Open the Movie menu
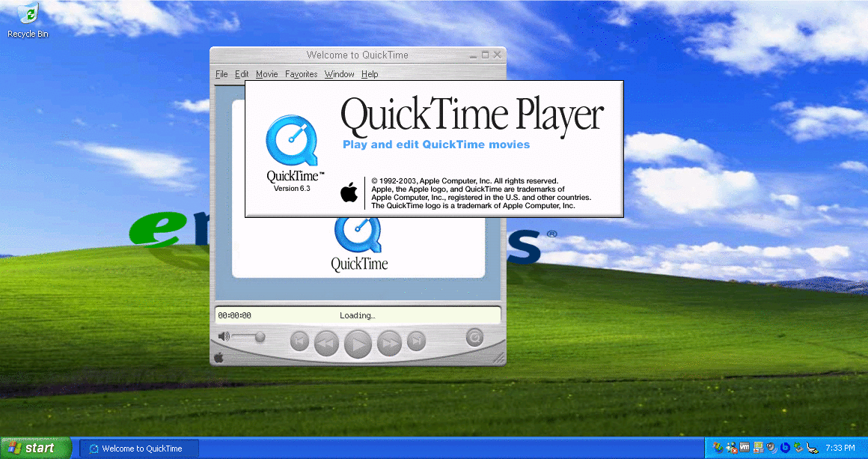Image resolution: width=868 pixels, height=459 pixels. [266, 74]
